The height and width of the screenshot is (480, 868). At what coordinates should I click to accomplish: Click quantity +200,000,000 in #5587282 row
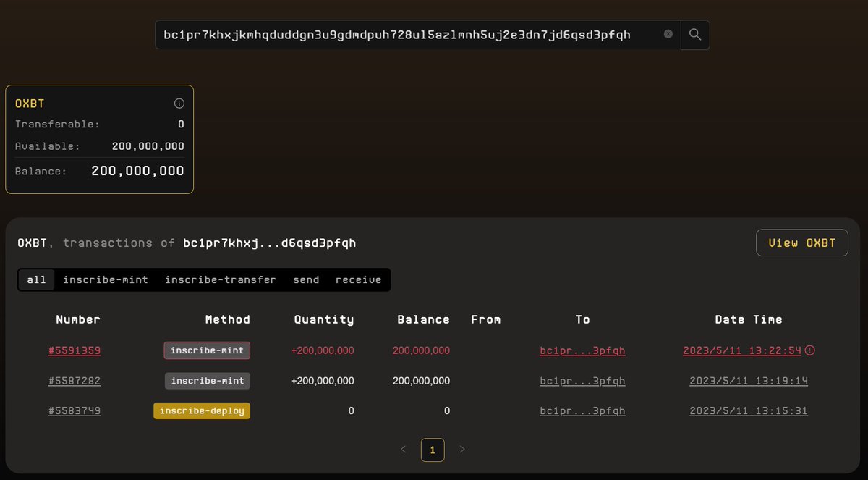coord(323,381)
